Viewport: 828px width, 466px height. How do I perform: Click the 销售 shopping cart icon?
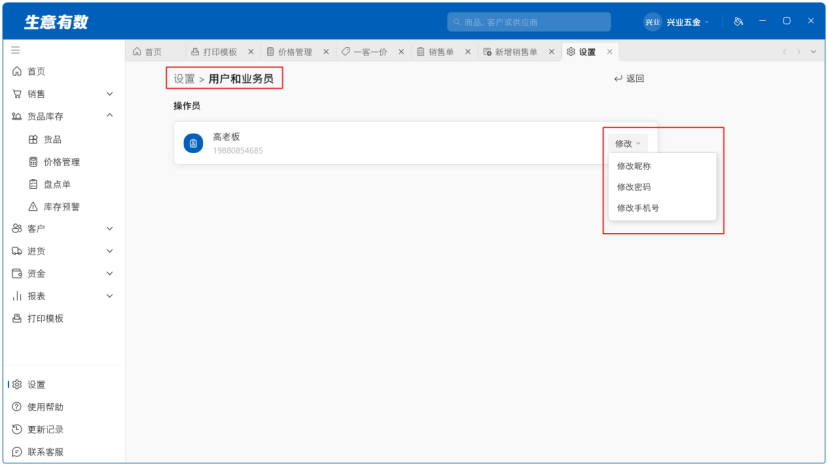pos(17,94)
